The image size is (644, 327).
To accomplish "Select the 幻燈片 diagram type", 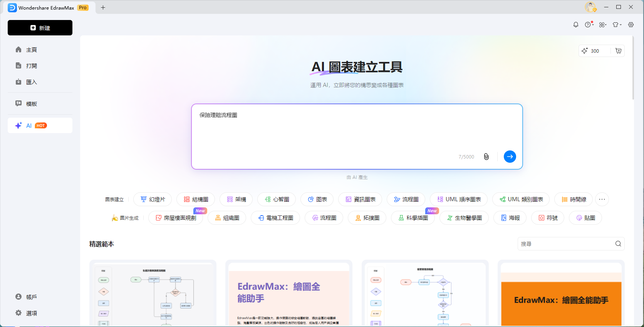I will 153,199.
